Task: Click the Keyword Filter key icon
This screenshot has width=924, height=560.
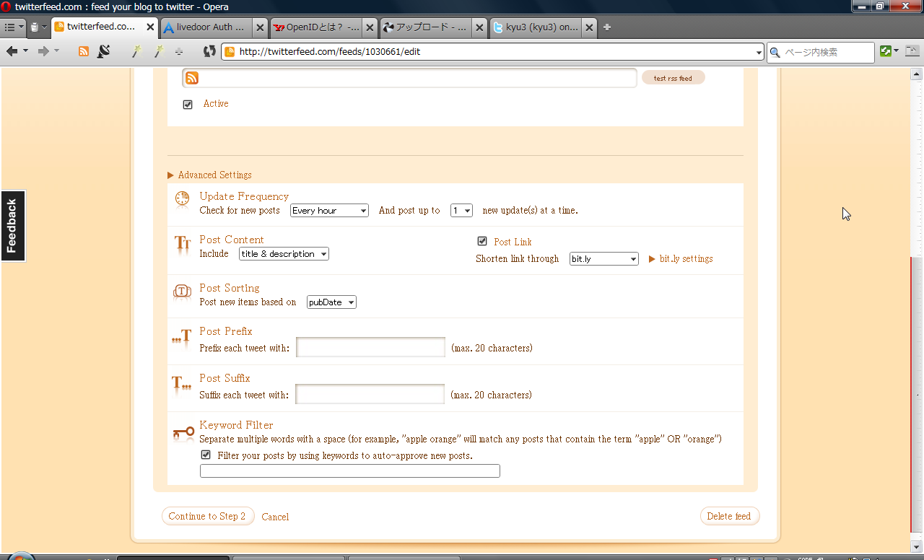Action: tap(183, 433)
